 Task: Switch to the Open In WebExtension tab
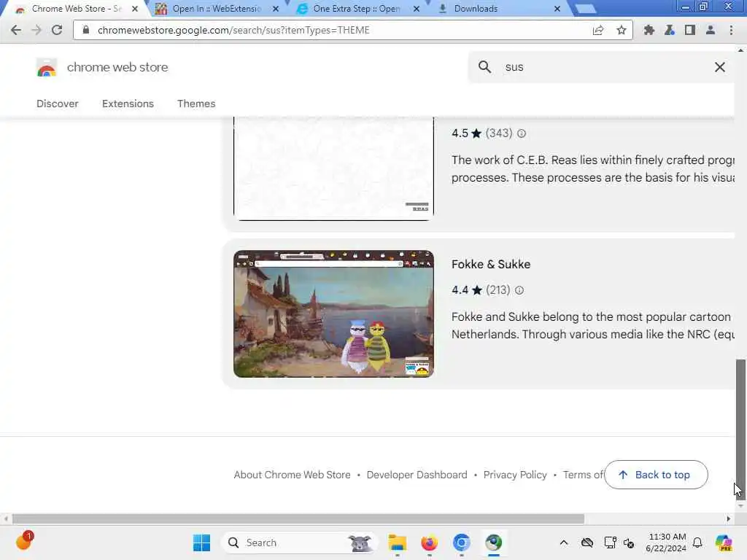click(x=217, y=9)
